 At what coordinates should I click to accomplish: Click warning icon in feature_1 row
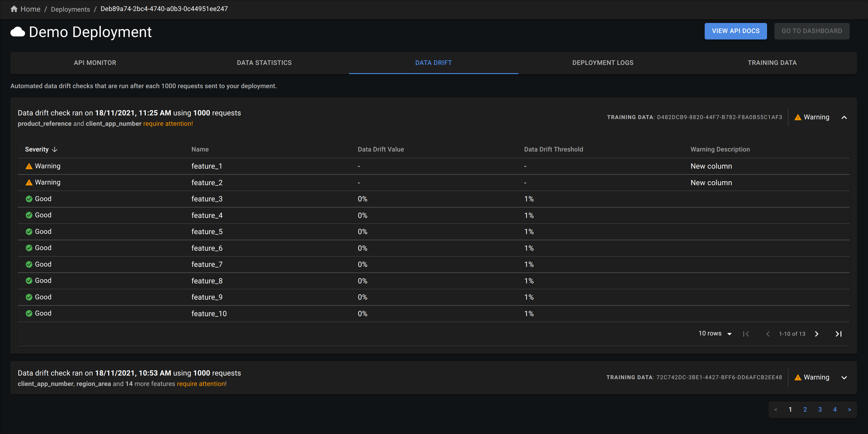pyautogui.click(x=29, y=166)
